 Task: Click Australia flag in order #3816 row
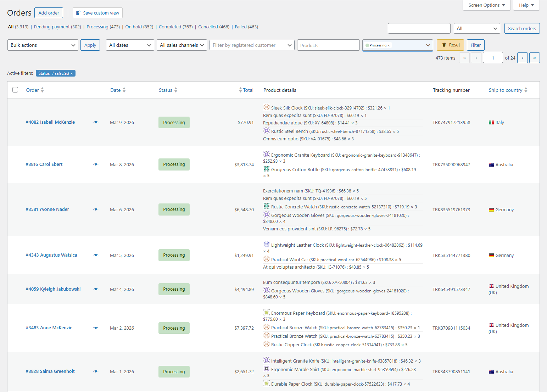tap(491, 165)
